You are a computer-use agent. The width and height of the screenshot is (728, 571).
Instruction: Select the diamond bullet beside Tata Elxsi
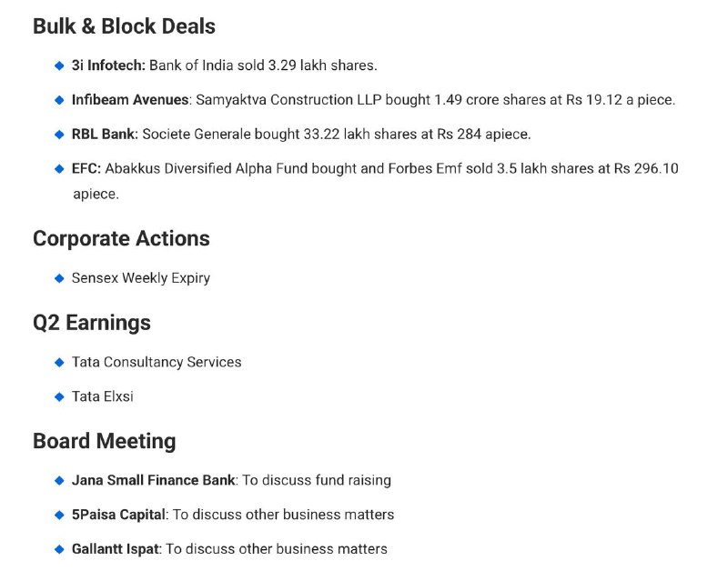click(x=59, y=397)
